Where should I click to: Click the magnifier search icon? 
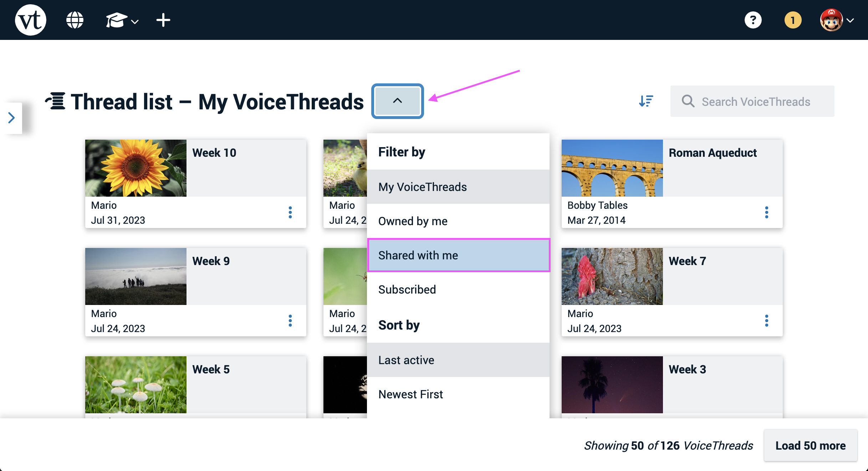click(688, 101)
